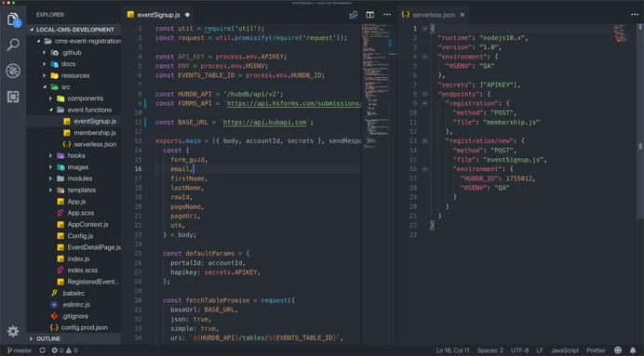The width and height of the screenshot is (644, 356).
Task: Change the UTF-8 file encoding
Action: point(519,350)
